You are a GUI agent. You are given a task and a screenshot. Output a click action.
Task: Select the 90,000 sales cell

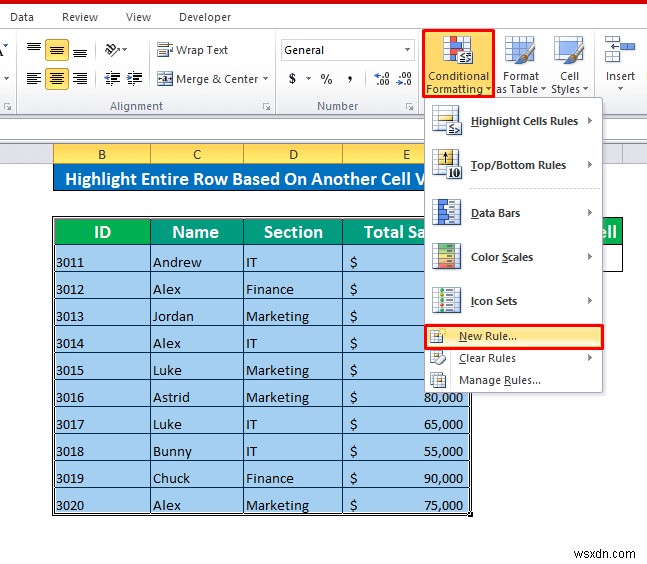(406, 474)
